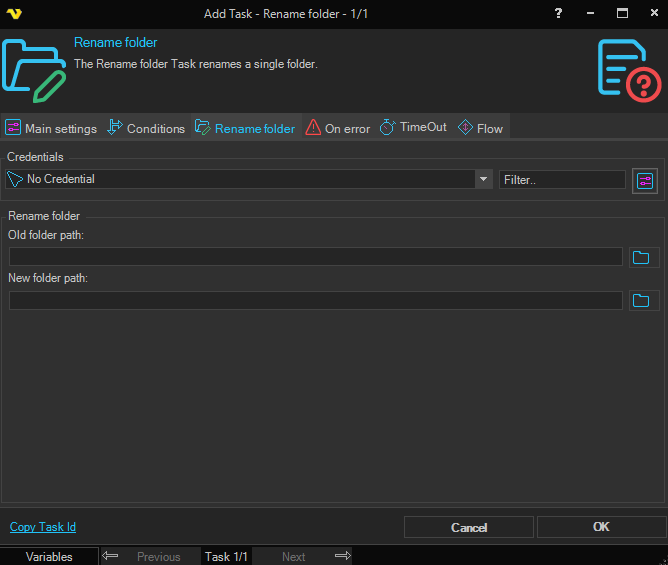Image resolution: width=668 pixels, height=565 pixels.
Task: Open credential manager settings icon
Action: (645, 181)
